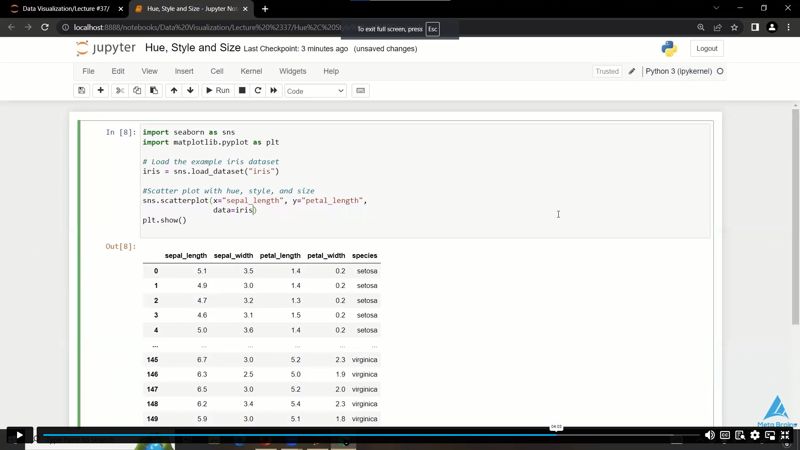Open browser profile icon
This screenshot has height=450, width=800.
coord(772,28)
